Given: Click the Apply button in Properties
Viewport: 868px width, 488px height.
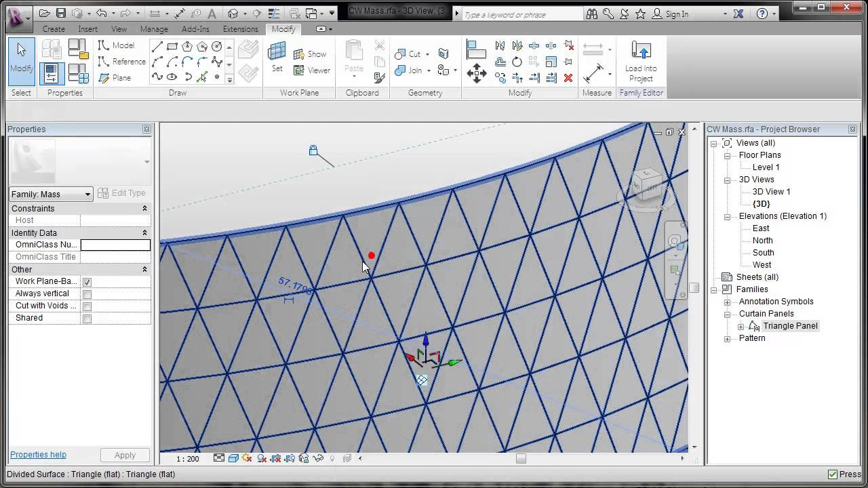Looking at the screenshot, I should point(125,455).
